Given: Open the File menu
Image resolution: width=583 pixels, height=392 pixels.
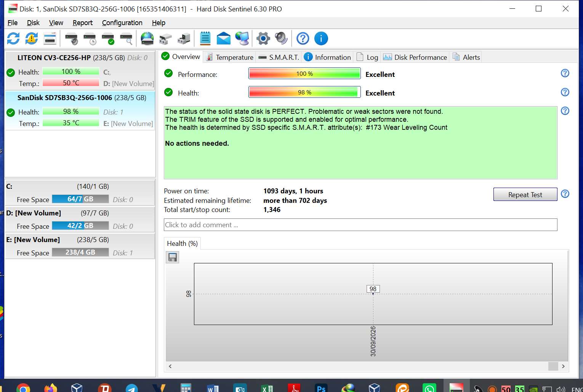Looking at the screenshot, I should click(x=13, y=23).
